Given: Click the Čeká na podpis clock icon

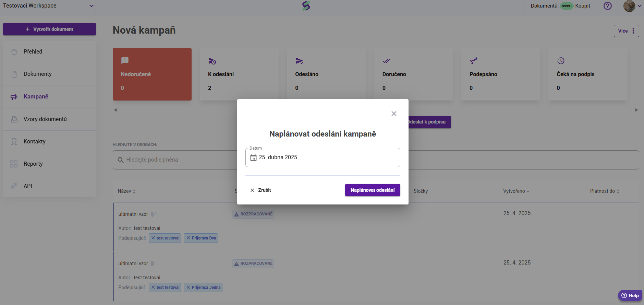Looking at the screenshot, I should click(561, 61).
